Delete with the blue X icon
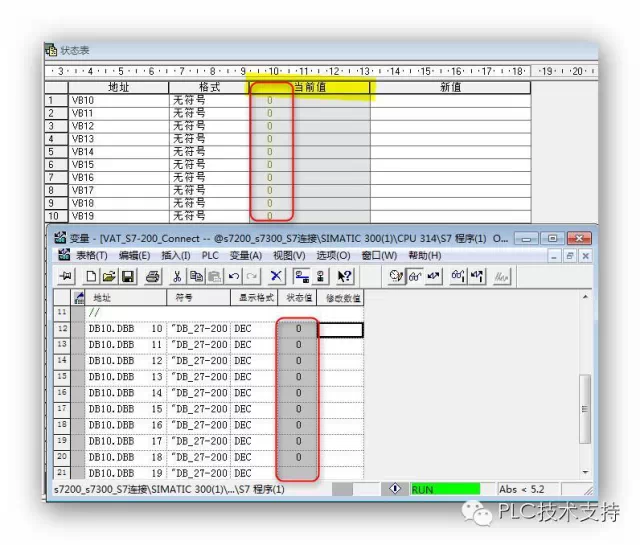The width and height of the screenshot is (640, 545). pos(276,276)
